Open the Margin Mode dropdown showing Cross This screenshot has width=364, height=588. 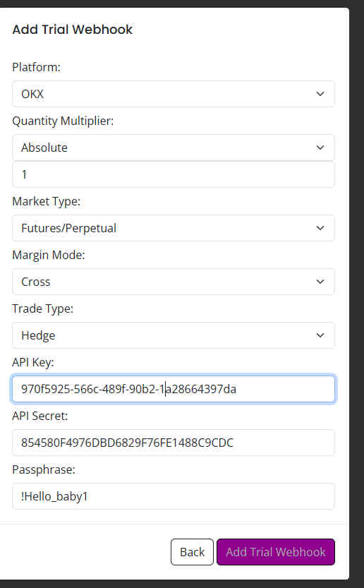[174, 282]
